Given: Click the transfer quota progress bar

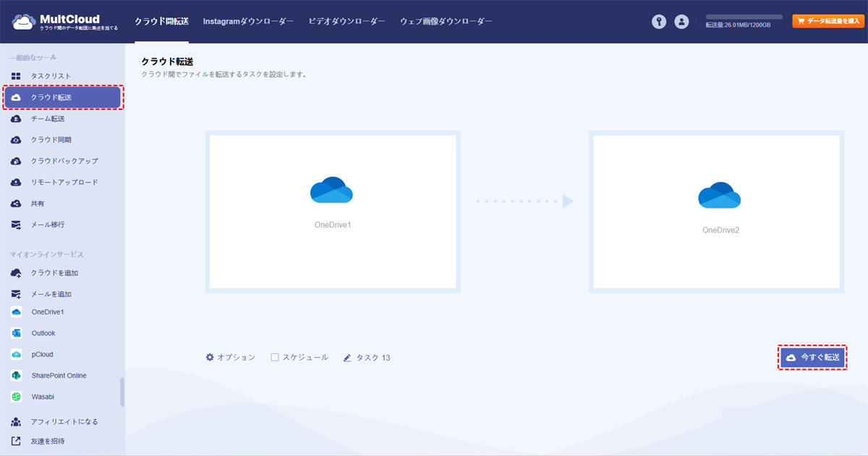Looking at the screenshot, I should pyautogui.click(x=744, y=17).
